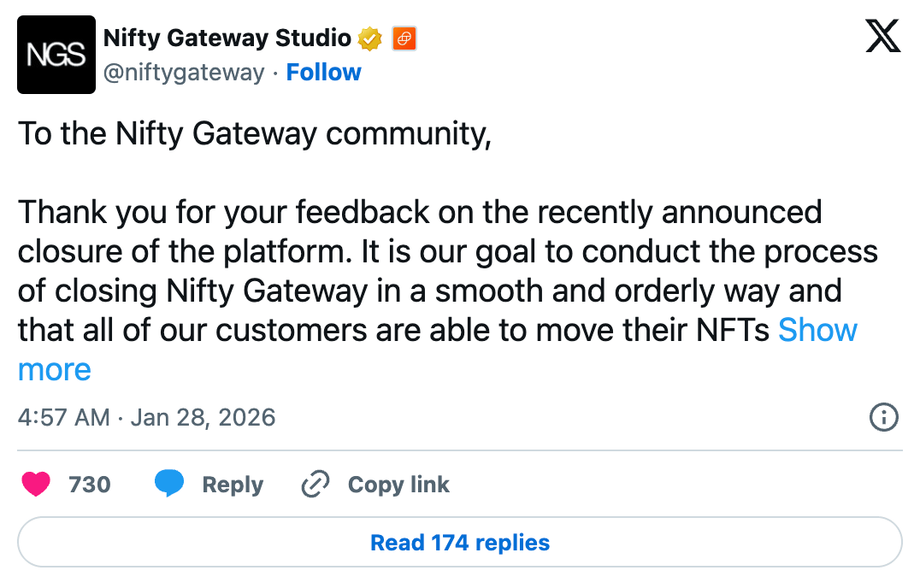Click the Reply text label

(233, 485)
